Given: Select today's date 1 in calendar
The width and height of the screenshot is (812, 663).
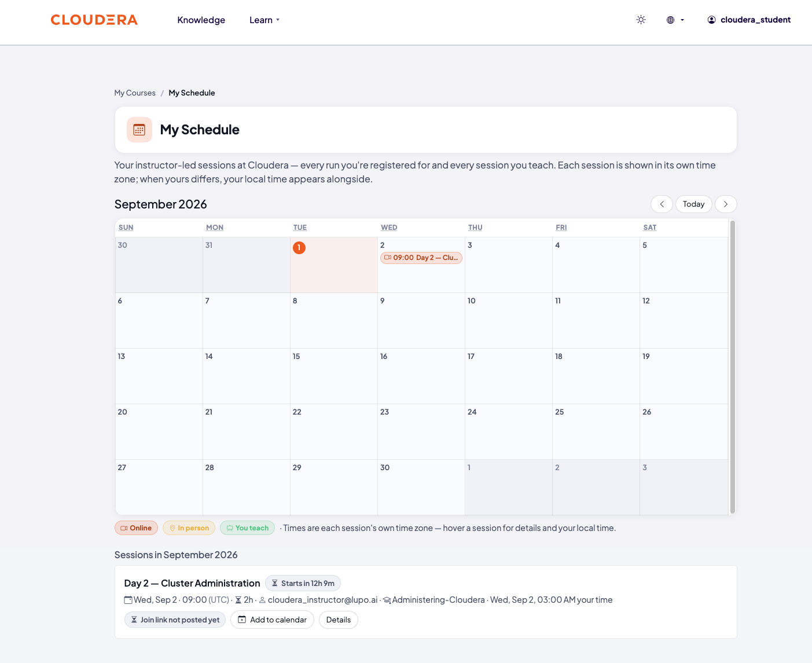Looking at the screenshot, I should tap(299, 248).
